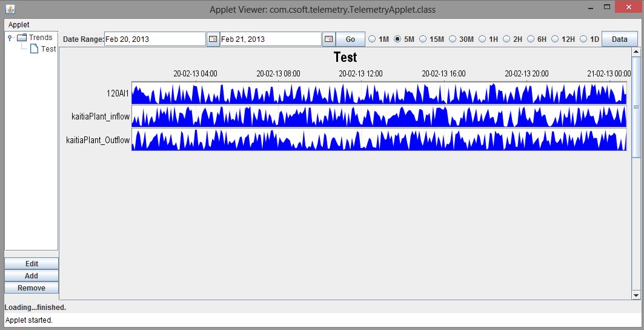This screenshot has width=644, height=330.
Task: Click the 20-02-13 16:00 time axis label
Action: click(443, 73)
